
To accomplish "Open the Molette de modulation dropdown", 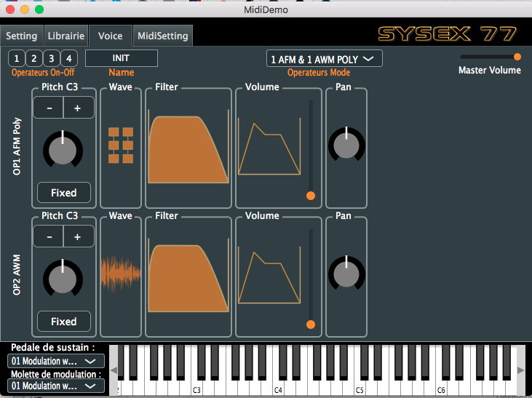I will [x=56, y=386].
